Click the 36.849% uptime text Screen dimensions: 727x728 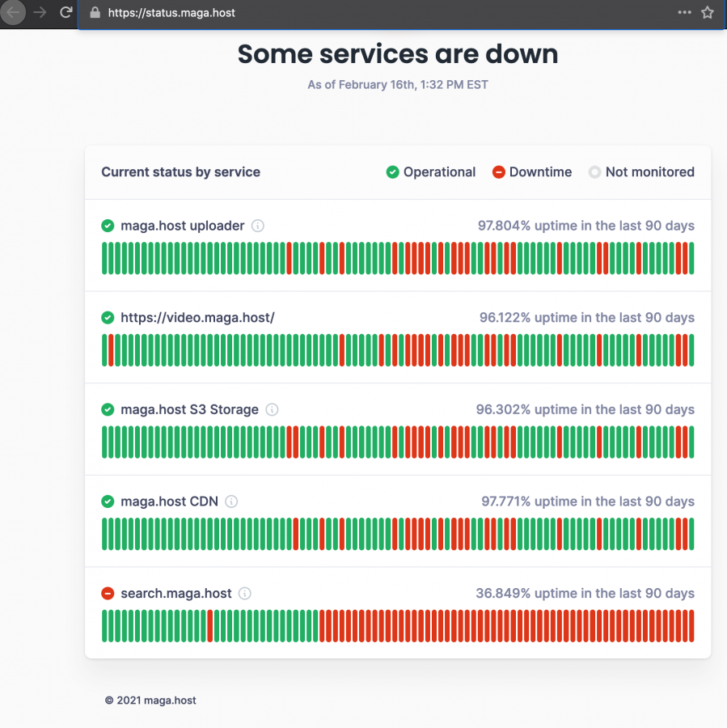point(585,594)
